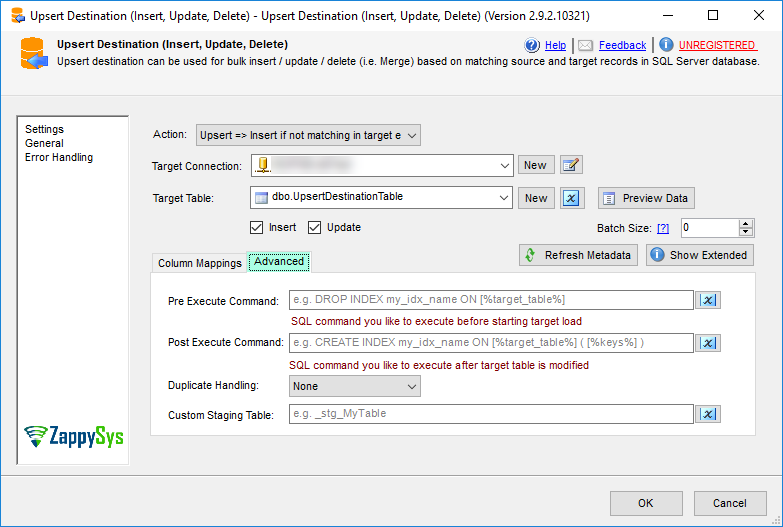Click the blue info icon beside UNREGISTERED
The width and height of the screenshot is (783, 527).
click(666, 44)
